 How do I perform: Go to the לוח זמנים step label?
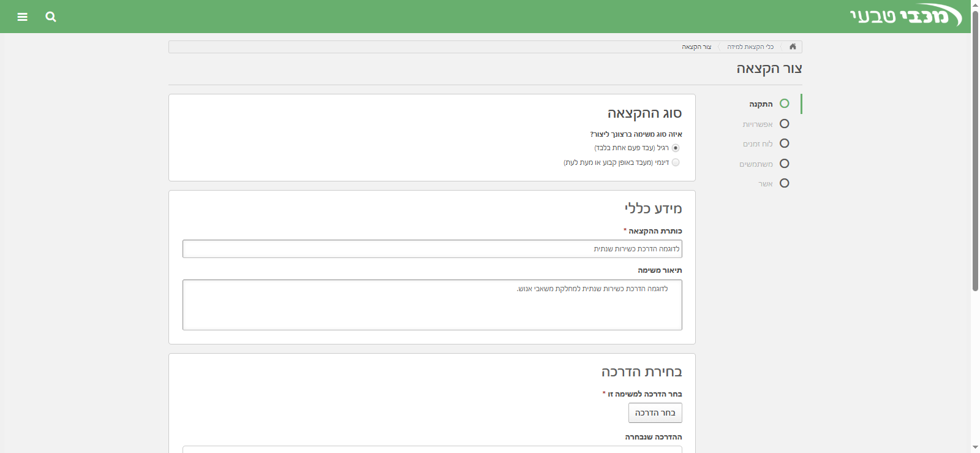click(758, 144)
